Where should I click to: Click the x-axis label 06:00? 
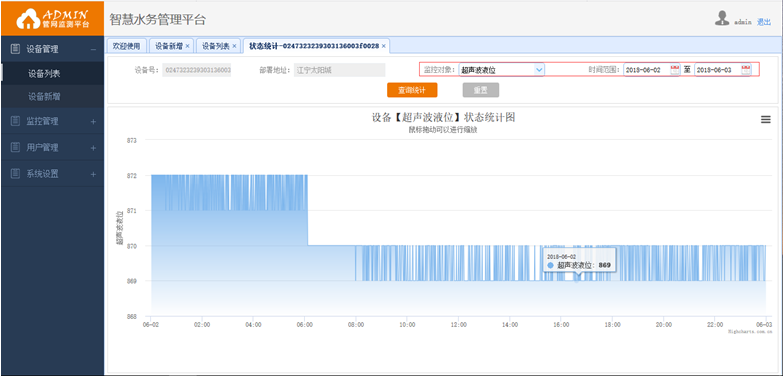(305, 325)
